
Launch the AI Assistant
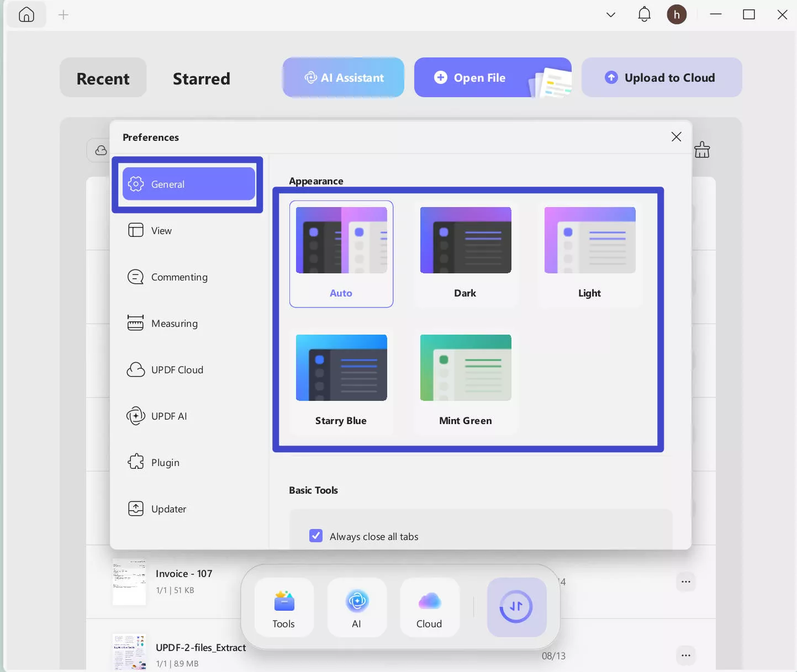[x=344, y=77]
